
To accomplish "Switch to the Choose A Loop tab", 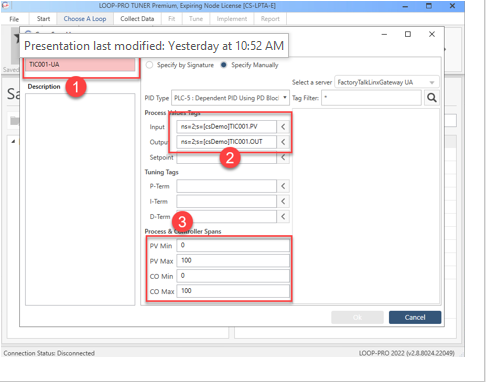I will 85,19.
